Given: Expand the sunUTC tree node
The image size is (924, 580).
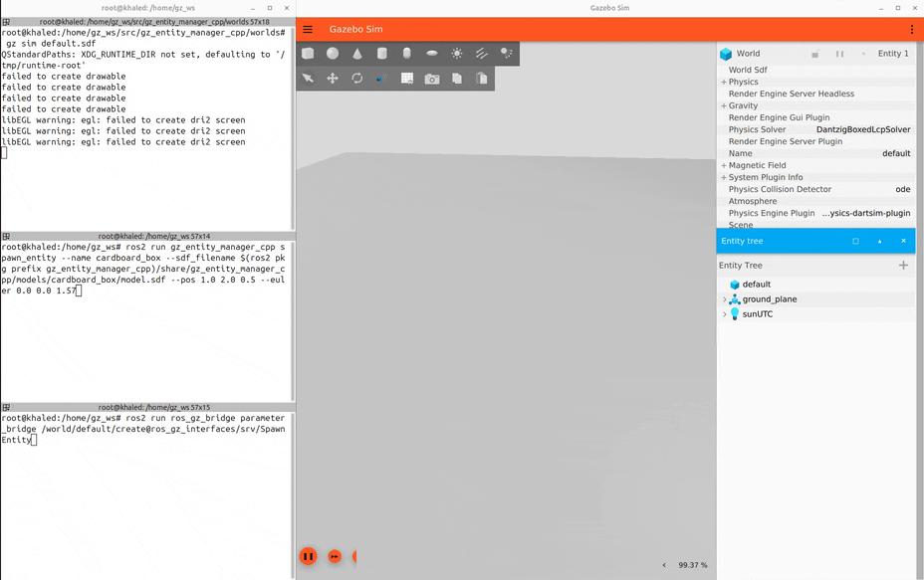Looking at the screenshot, I should 724,314.
